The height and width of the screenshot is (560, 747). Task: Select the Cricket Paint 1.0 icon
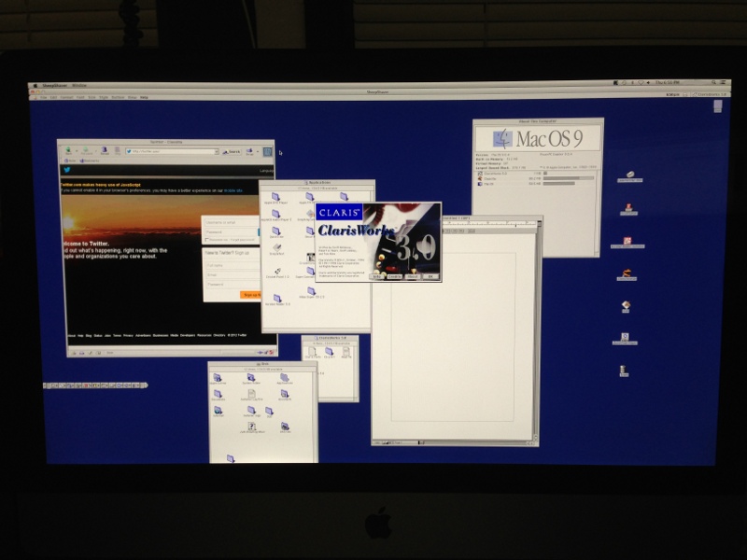pyautogui.click(x=277, y=271)
